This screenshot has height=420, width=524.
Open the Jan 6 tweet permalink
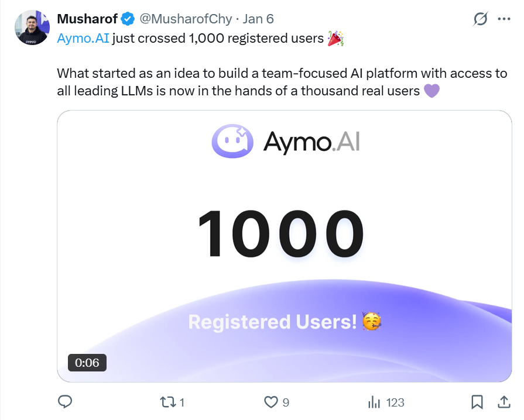258,18
